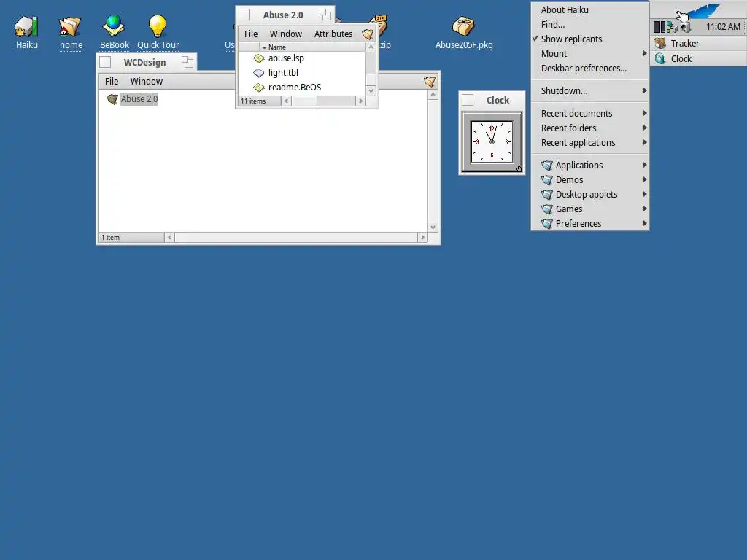Zoom the WCDesign window
The height and width of the screenshot is (560, 747).
[x=187, y=62]
